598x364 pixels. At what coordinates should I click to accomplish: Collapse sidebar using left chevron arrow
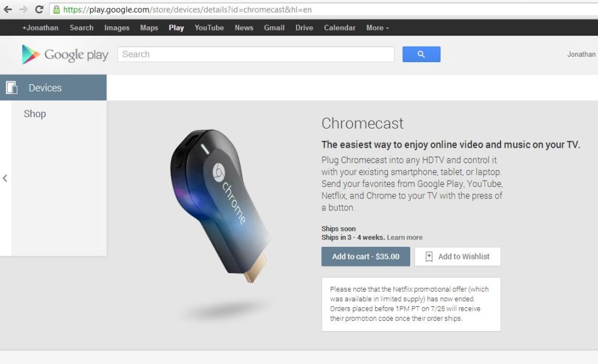click(x=5, y=178)
